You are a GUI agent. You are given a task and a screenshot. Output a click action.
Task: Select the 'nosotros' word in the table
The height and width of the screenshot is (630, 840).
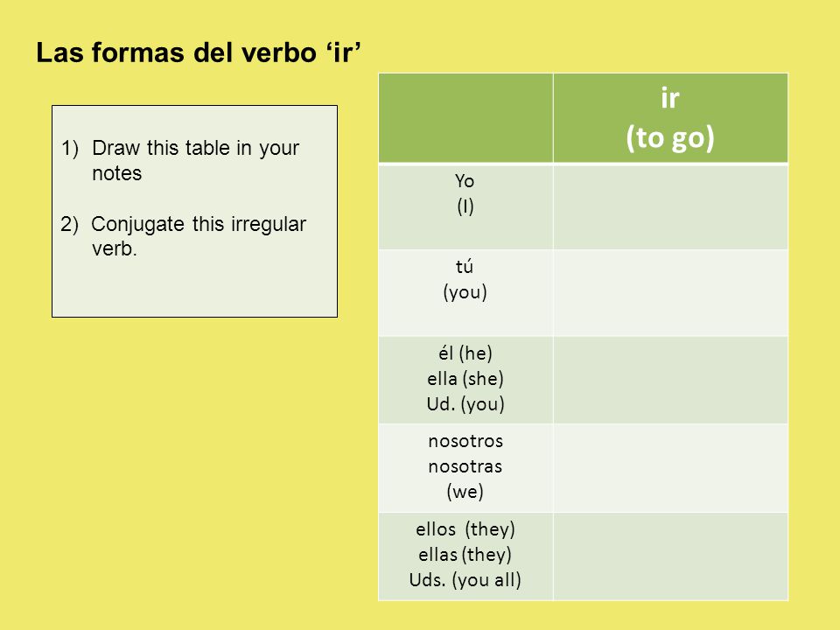coord(465,441)
